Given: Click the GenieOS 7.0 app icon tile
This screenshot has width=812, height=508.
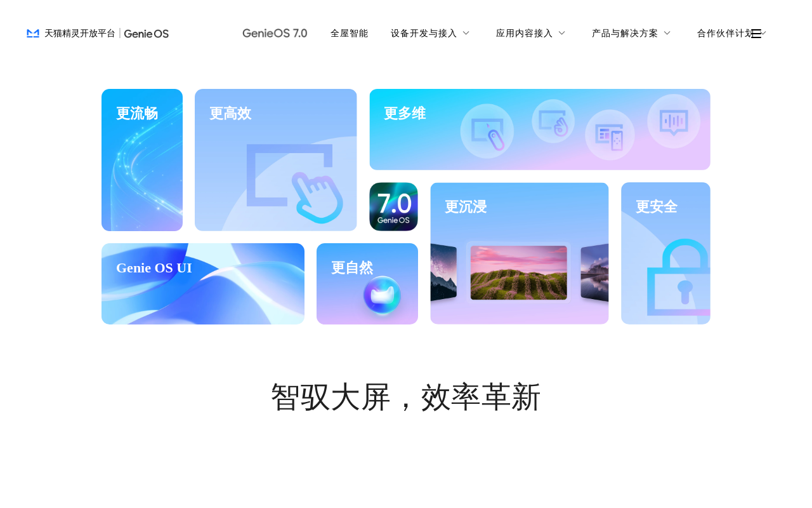Looking at the screenshot, I should (x=393, y=206).
